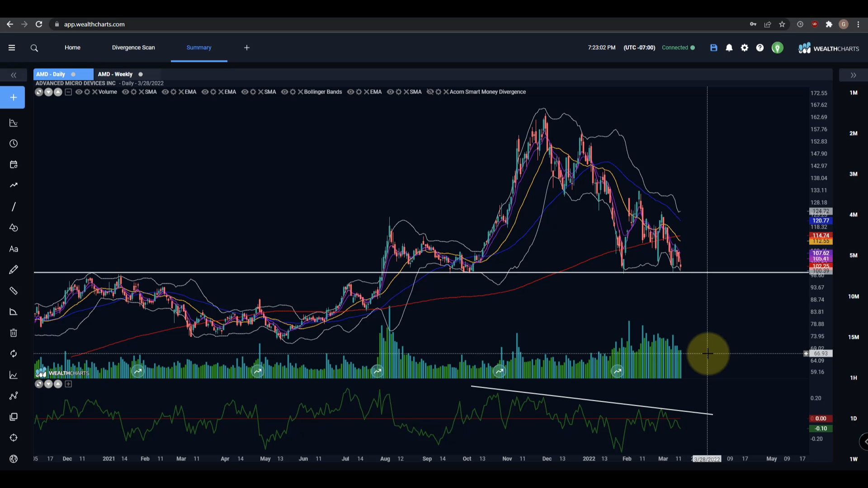Click the crosshair target icon in sidebar

[14, 438]
